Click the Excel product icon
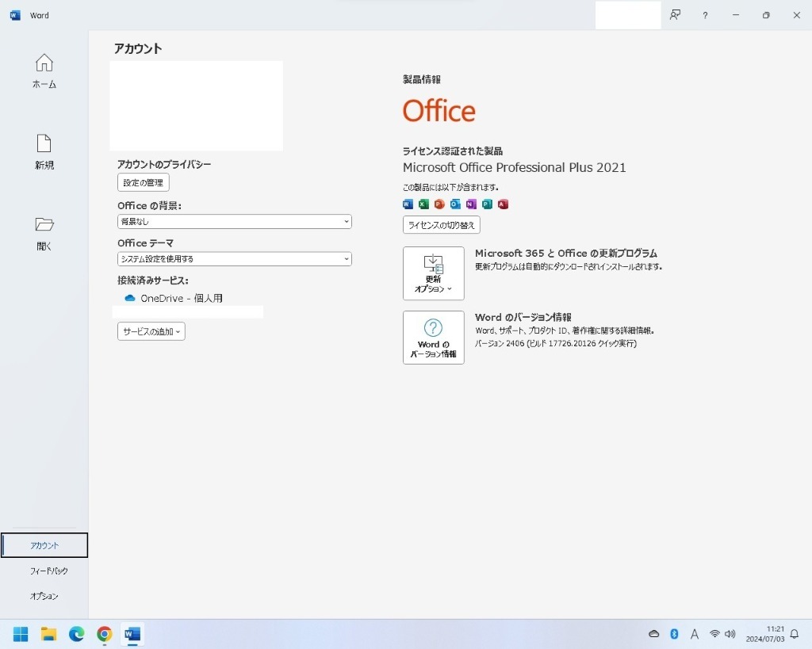 423,204
